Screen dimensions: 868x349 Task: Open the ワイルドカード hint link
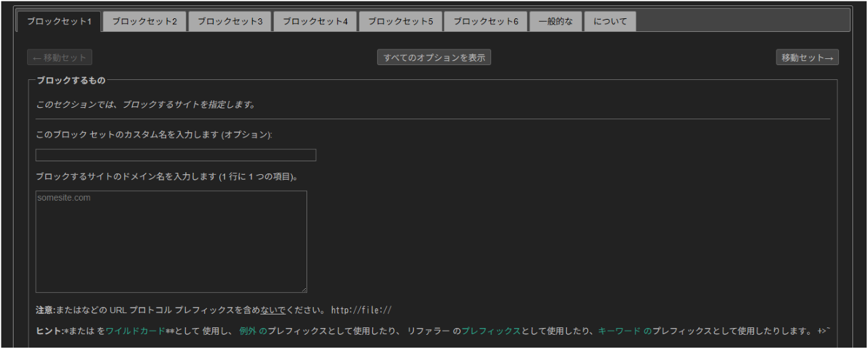click(x=135, y=331)
